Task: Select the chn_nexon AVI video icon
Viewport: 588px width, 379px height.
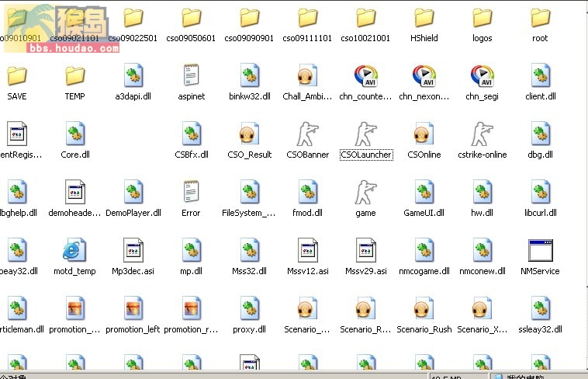Action: click(424, 76)
